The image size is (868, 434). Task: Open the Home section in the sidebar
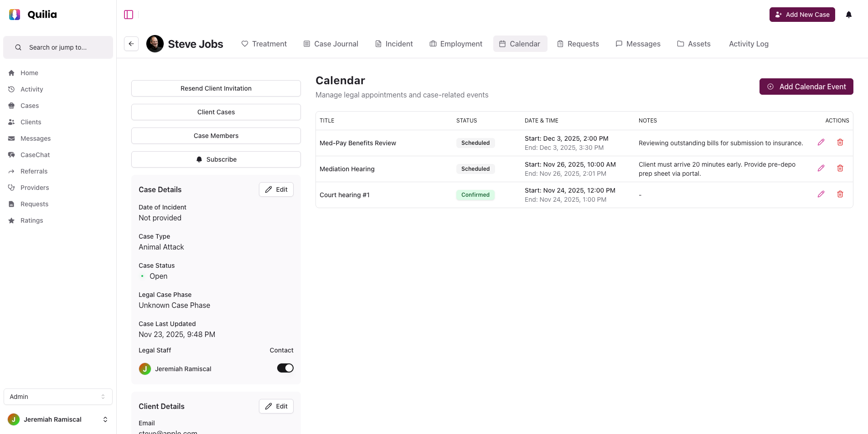(29, 73)
